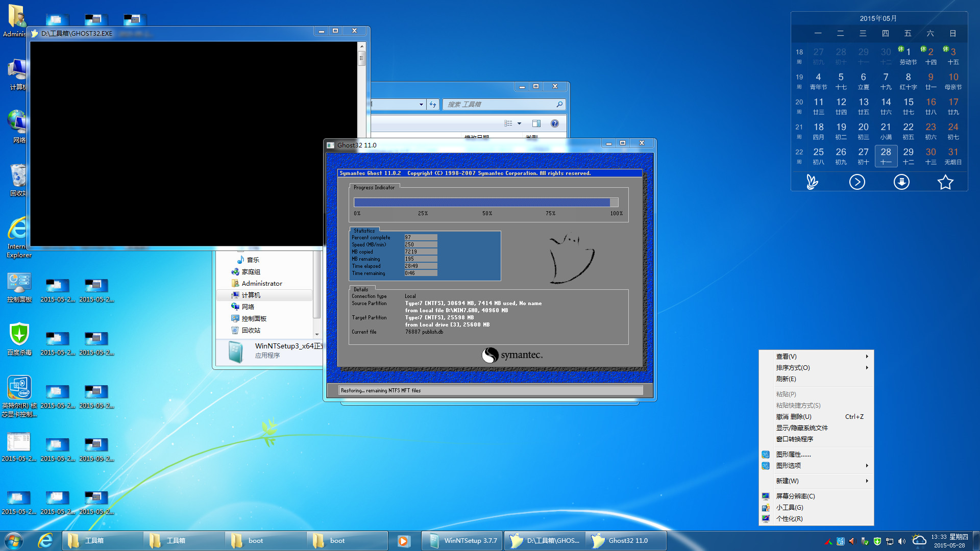Select 母亲节 day 10 in calendar
The width and height of the screenshot is (980, 551).
pyautogui.click(x=953, y=81)
